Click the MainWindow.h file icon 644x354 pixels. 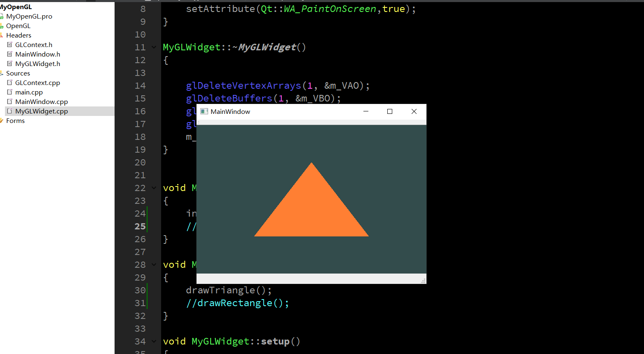pyautogui.click(x=9, y=54)
